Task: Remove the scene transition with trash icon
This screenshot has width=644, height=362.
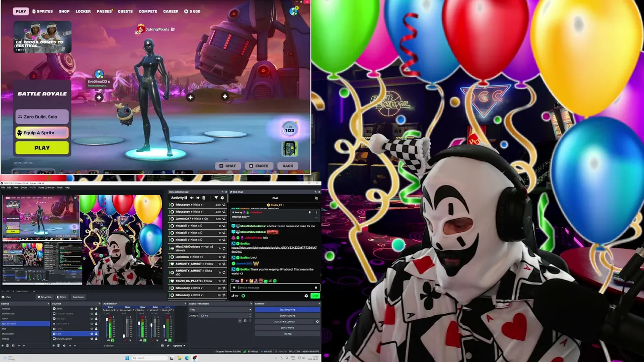Action: click(x=245, y=321)
